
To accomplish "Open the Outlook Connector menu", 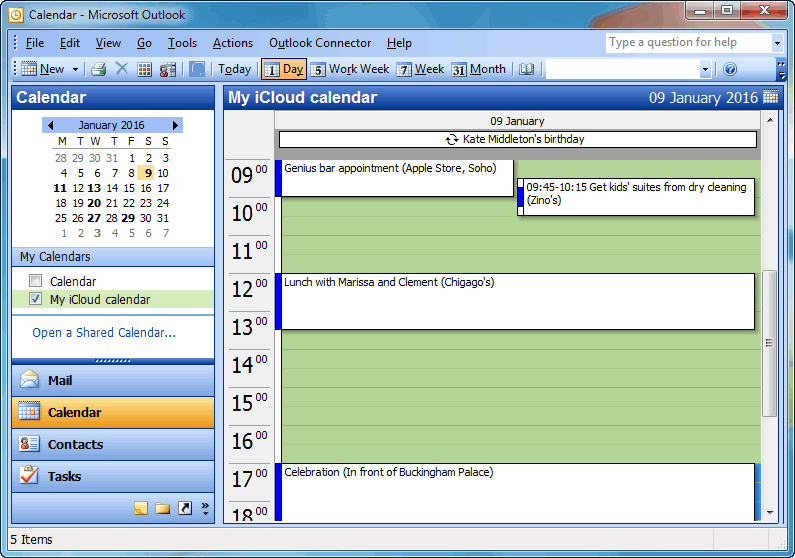I will click(320, 43).
